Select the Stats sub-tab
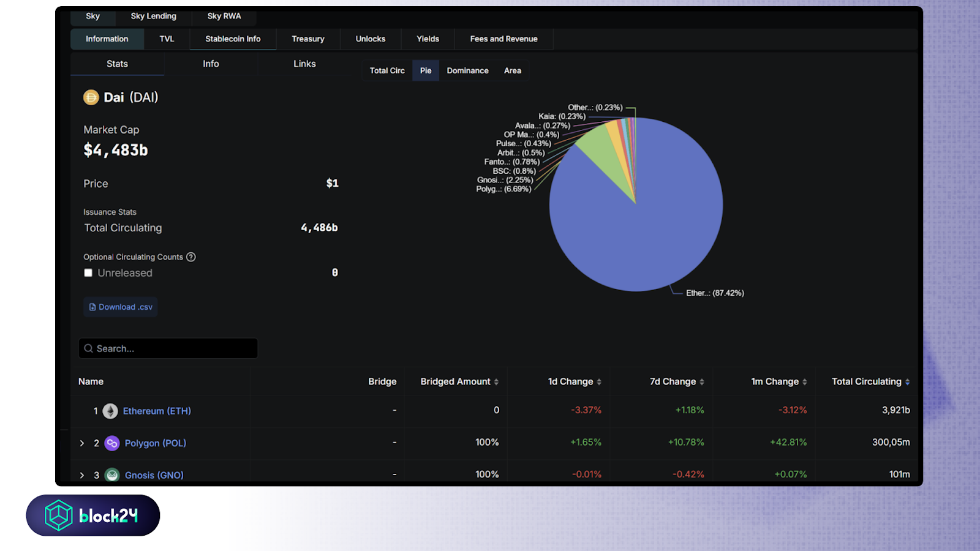This screenshot has width=980, height=551. (117, 64)
